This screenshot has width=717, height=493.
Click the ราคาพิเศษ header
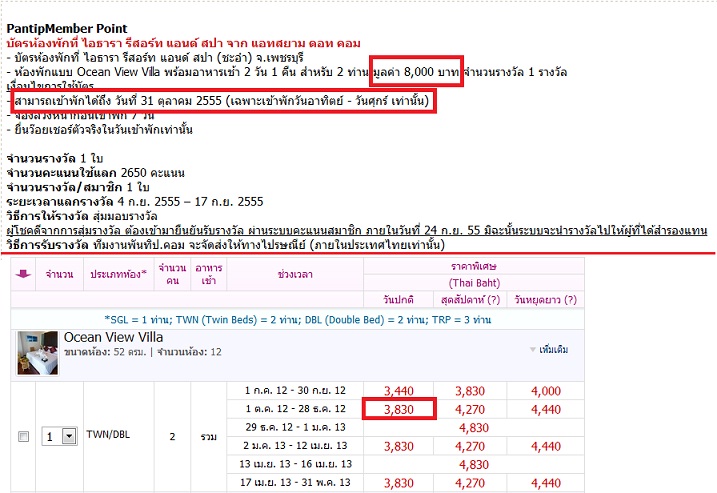coord(474,266)
